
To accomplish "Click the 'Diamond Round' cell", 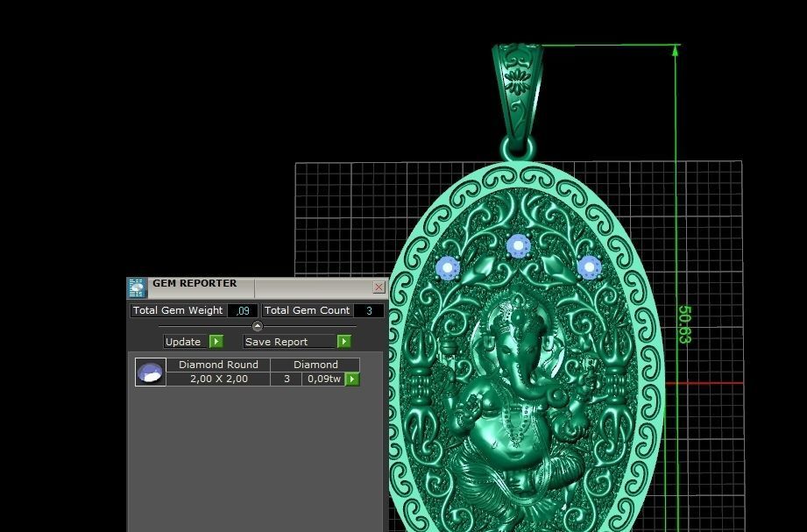I will click(x=218, y=365).
